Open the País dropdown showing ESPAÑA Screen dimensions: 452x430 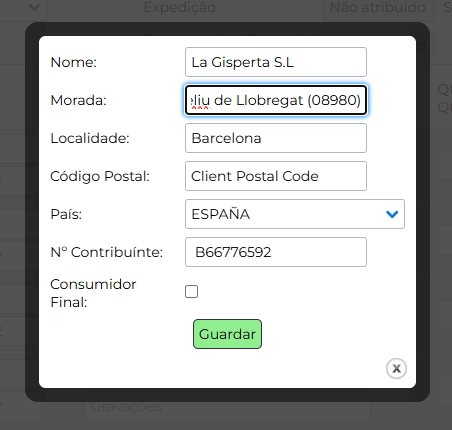coord(295,214)
